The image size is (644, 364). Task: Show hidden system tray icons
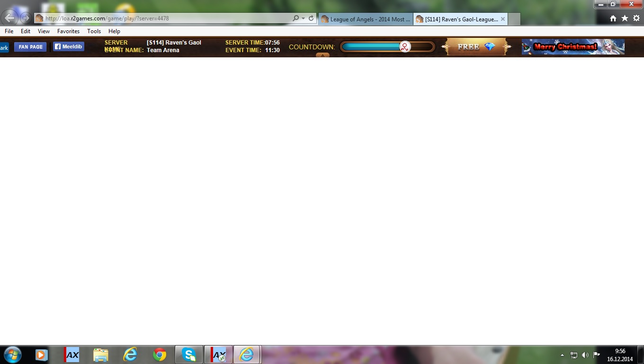562,355
